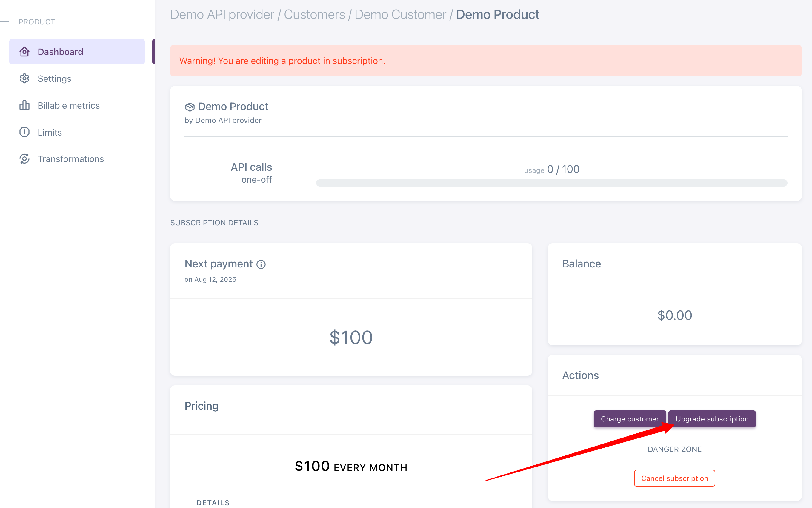This screenshot has width=812, height=508.
Task: Click the API calls usage progress bar
Action: click(x=551, y=183)
